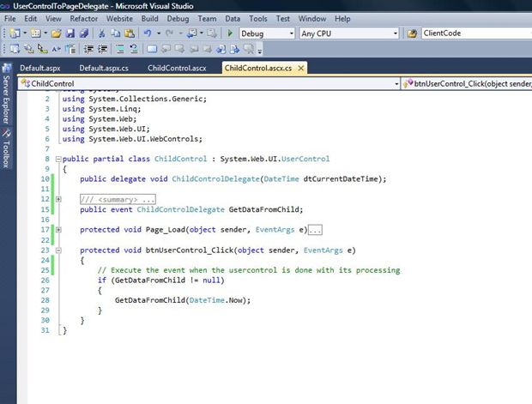This screenshot has width=532, height=404.
Task: Switch to the Default.aspx.cs tab
Action: (x=105, y=68)
